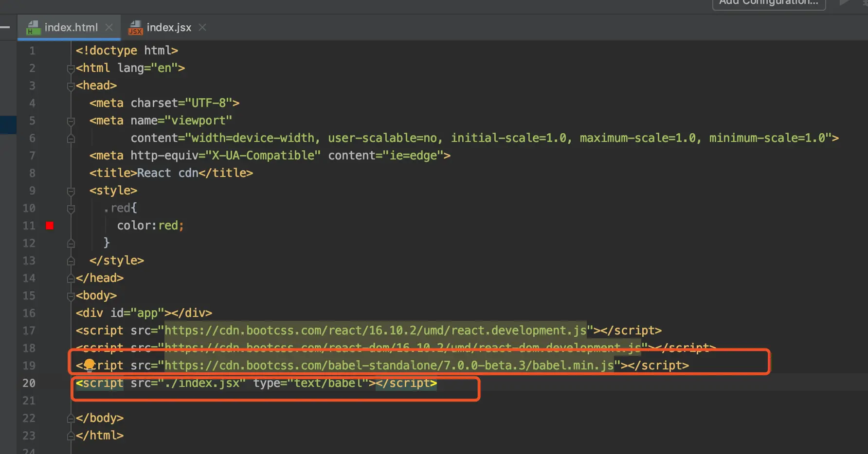The height and width of the screenshot is (454, 868).
Task: Click the HTML file icon on index.html tab
Action: tap(33, 28)
